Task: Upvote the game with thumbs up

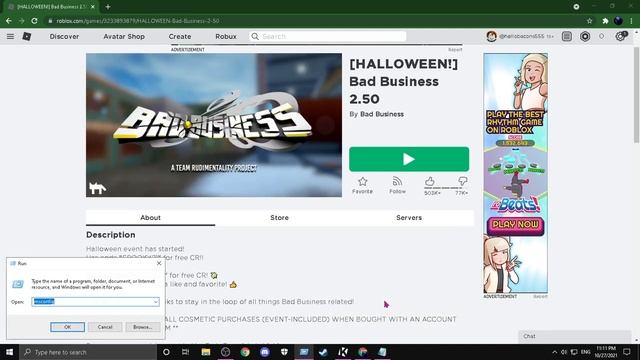Action: click(x=429, y=181)
